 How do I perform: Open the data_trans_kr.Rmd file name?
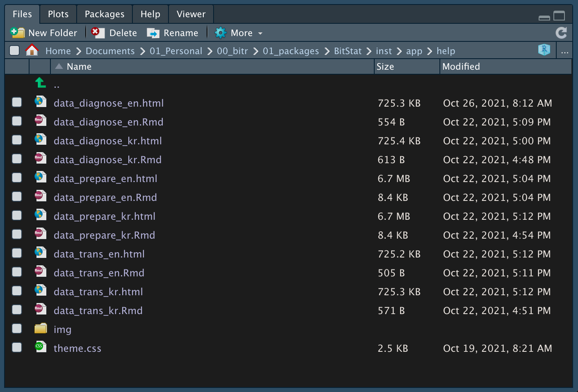point(98,311)
